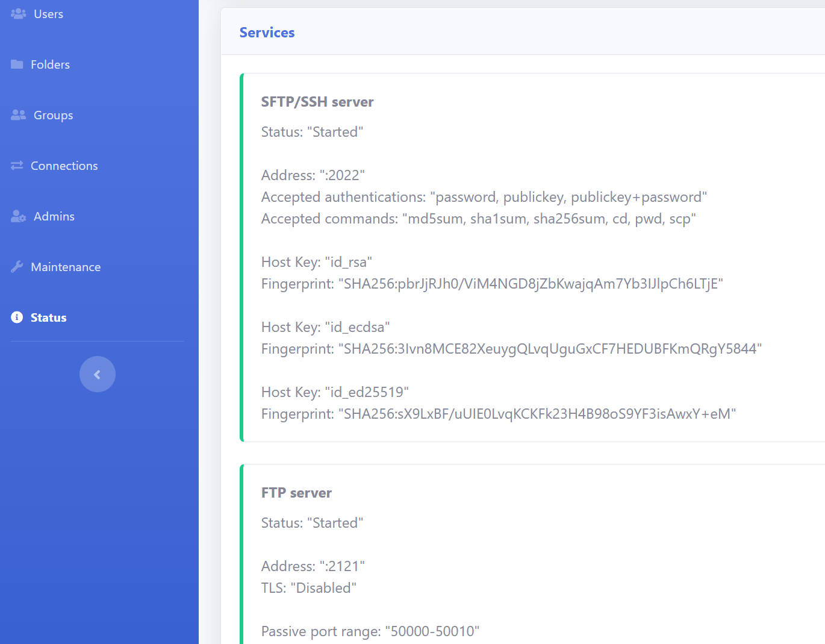Click the Folders folder icon
This screenshot has height=644, width=825.
pyautogui.click(x=18, y=64)
